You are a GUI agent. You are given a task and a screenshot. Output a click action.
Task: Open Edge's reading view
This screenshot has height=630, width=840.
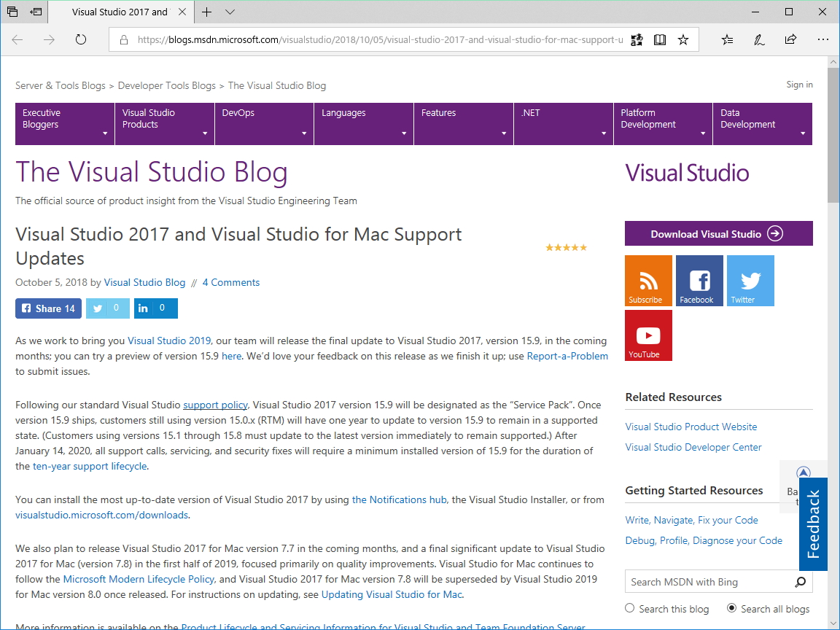pyautogui.click(x=659, y=39)
